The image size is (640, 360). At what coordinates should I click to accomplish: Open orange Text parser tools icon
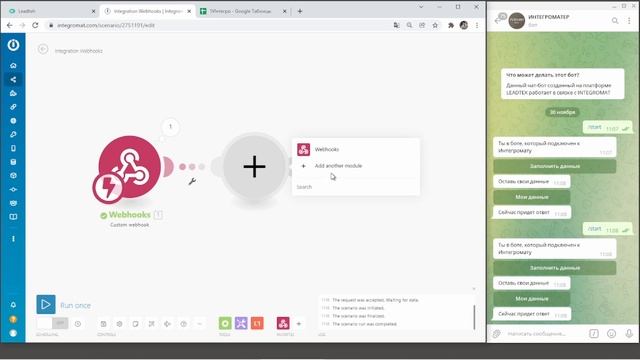pyautogui.click(x=257, y=323)
